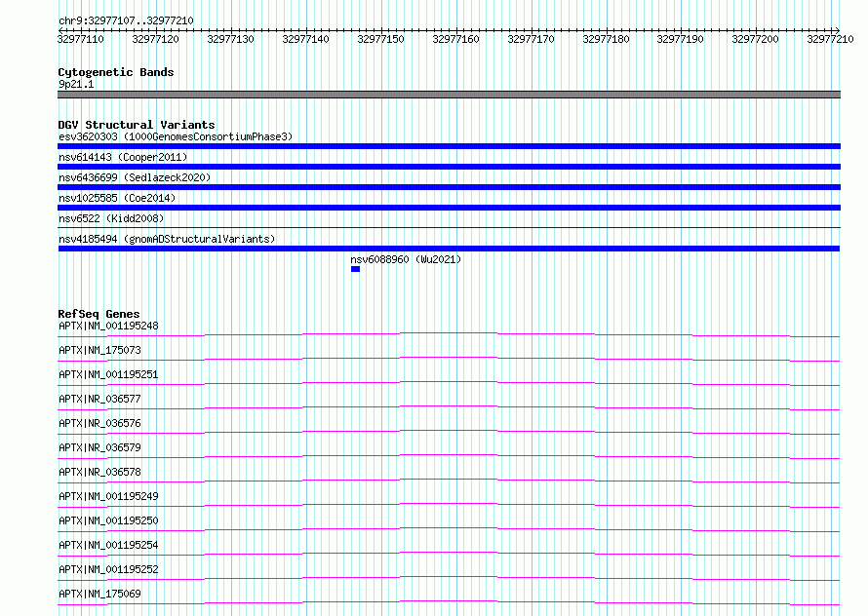Open transcript APTX|NM_001195252
This screenshot has height=616, width=868.
click(108, 569)
